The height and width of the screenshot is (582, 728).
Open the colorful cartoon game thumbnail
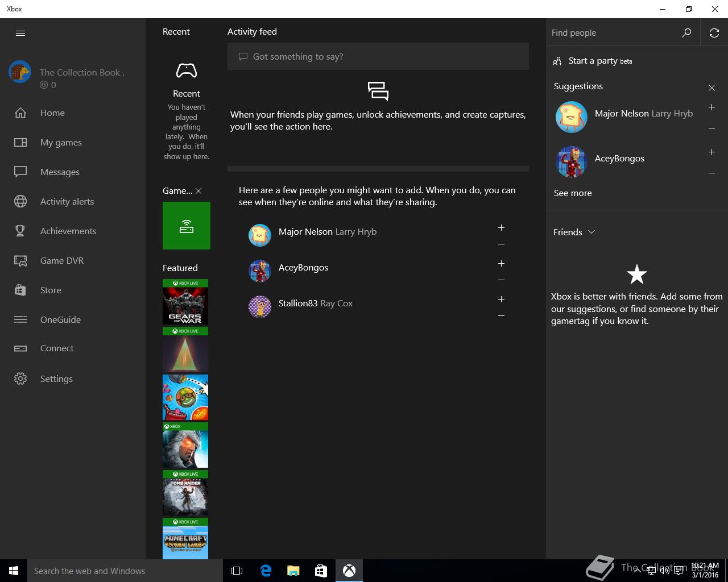point(185,397)
